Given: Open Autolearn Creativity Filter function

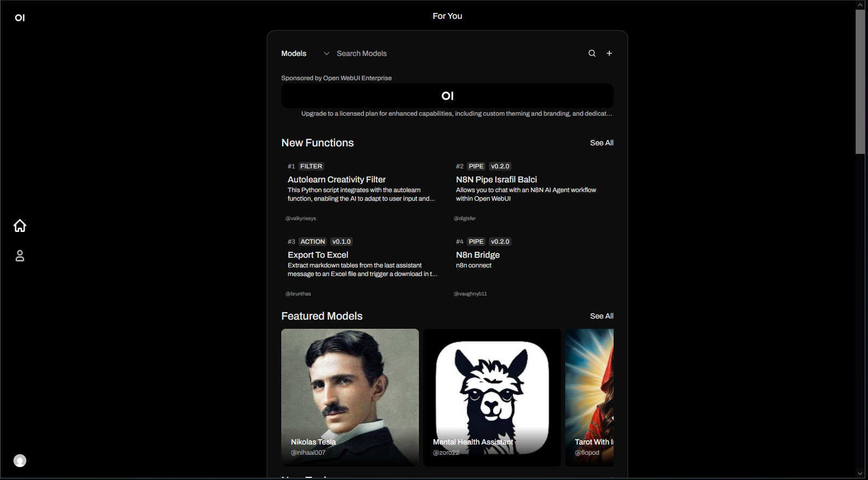Looking at the screenshot, I should (x=337, y=180).
